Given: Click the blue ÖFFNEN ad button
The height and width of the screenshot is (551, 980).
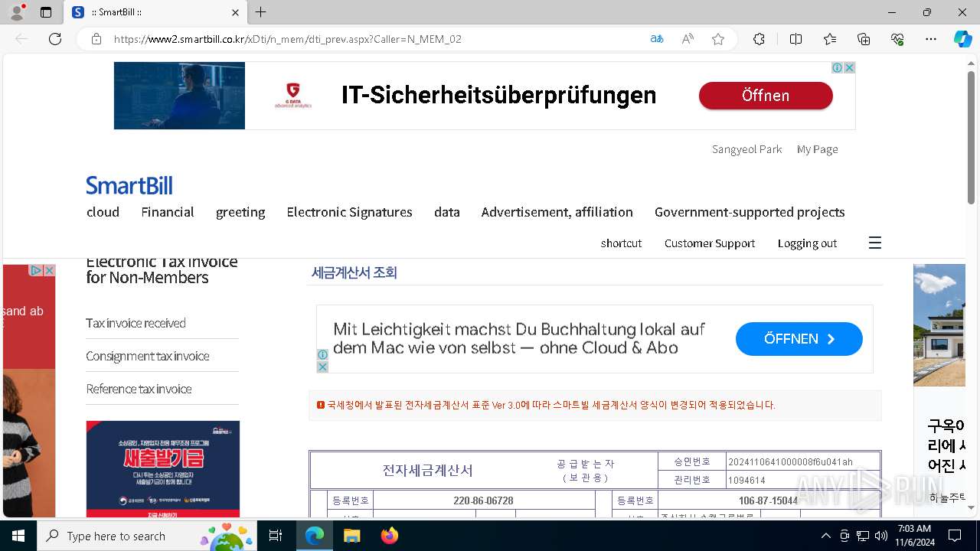Looking at the screenshot, I should click(x=799, y=339).
